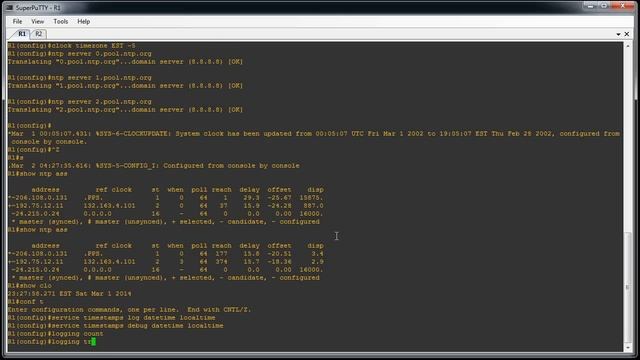The height and width of the screenshot is (360, 640).
Task: Click the 'conf t' command line
Action: click(x=25, y=302)
